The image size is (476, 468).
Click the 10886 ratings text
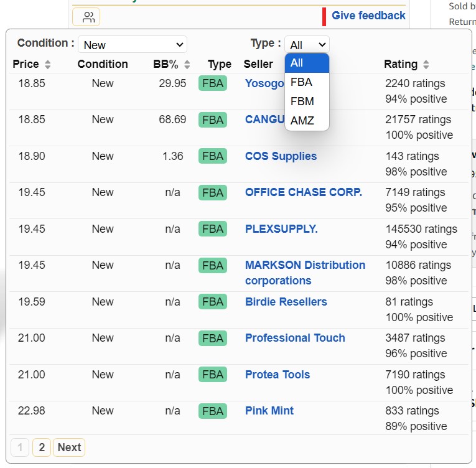pyautogui.click(x=418, y=266)
